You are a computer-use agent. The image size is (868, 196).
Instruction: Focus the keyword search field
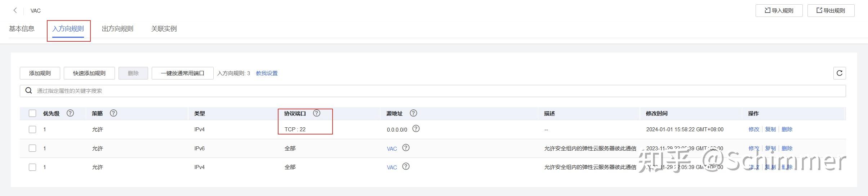pyautogui.click(x=432, y=91)
